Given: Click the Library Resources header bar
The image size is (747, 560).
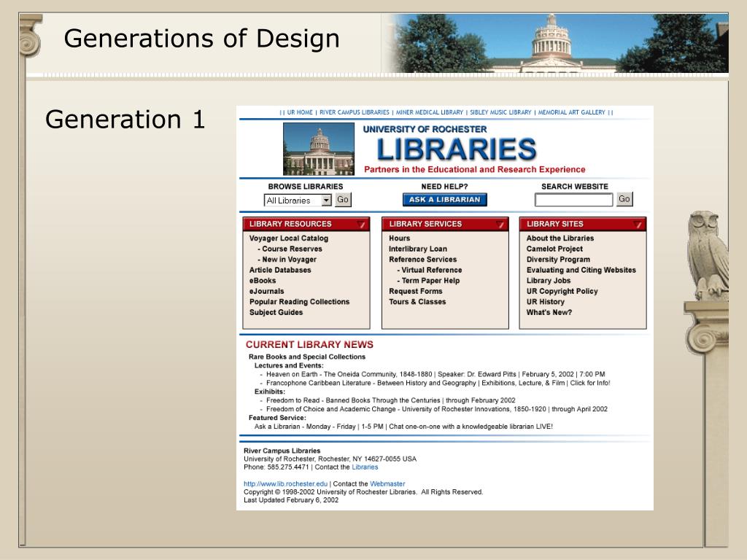Looking at the screenshot, I should [x=306, y=225].
